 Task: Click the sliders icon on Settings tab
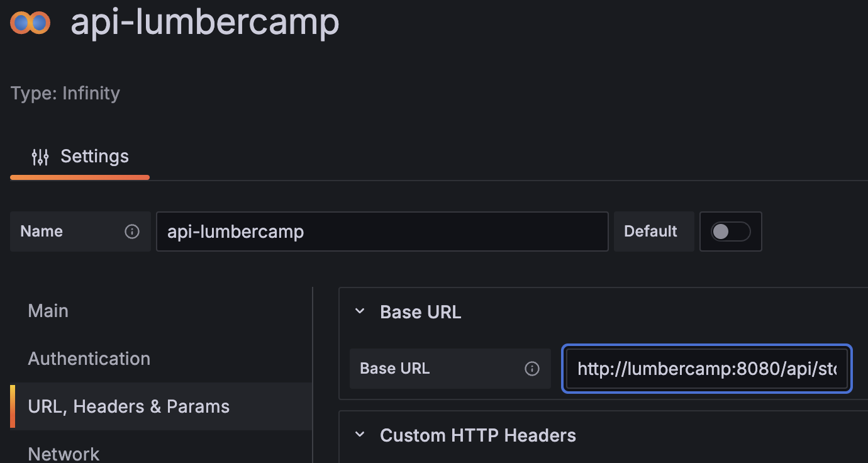[40, 157]
